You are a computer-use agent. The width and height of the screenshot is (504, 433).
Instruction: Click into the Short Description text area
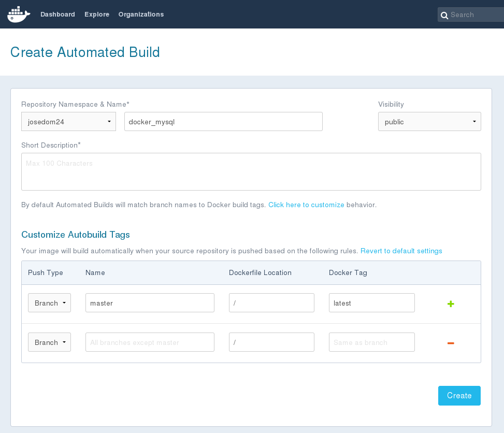(x=251, y=171)
